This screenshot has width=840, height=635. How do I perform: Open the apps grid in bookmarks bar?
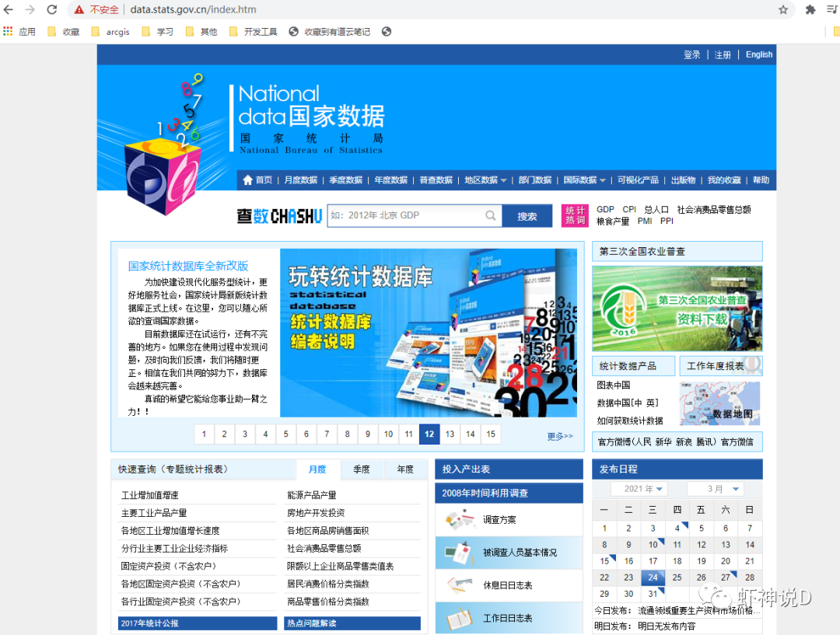pos(8,32)
